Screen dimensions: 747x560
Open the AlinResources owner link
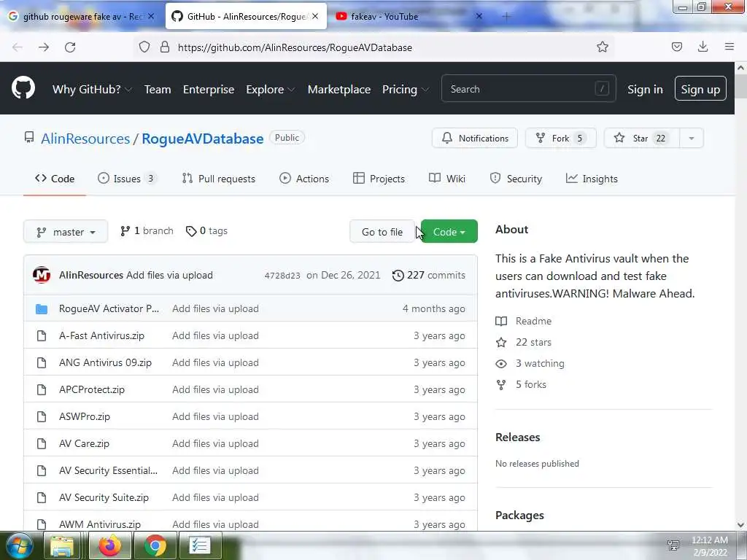point(85,139)
